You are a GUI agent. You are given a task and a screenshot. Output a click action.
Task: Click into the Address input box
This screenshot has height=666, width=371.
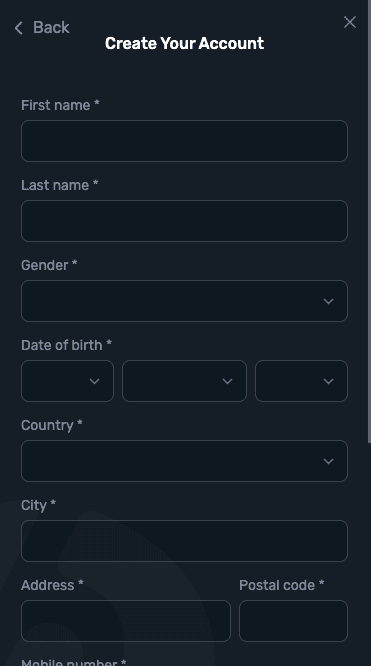coord(126,621)
